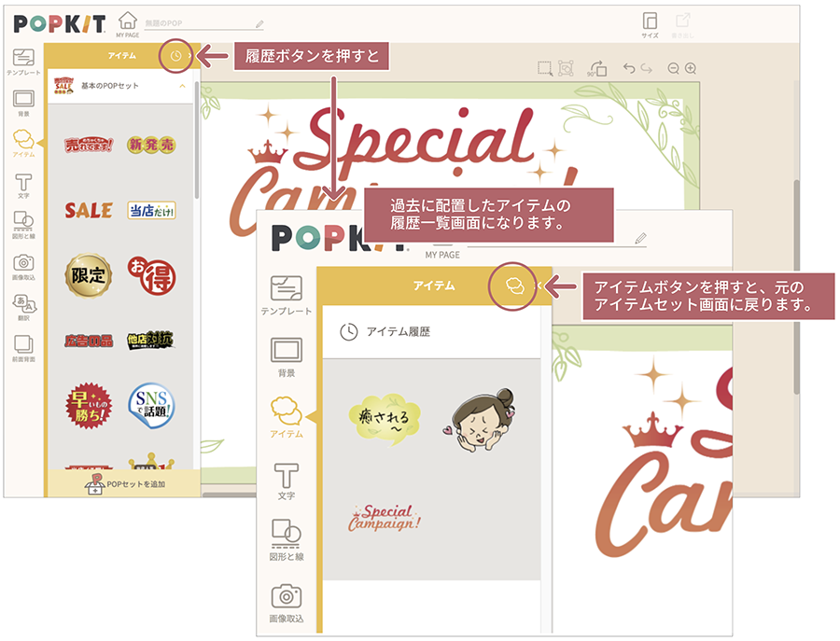This screenshot has width=840, height=641.
Task: Collapse the 基本のPOPセット section
Action: coord(182,86)
